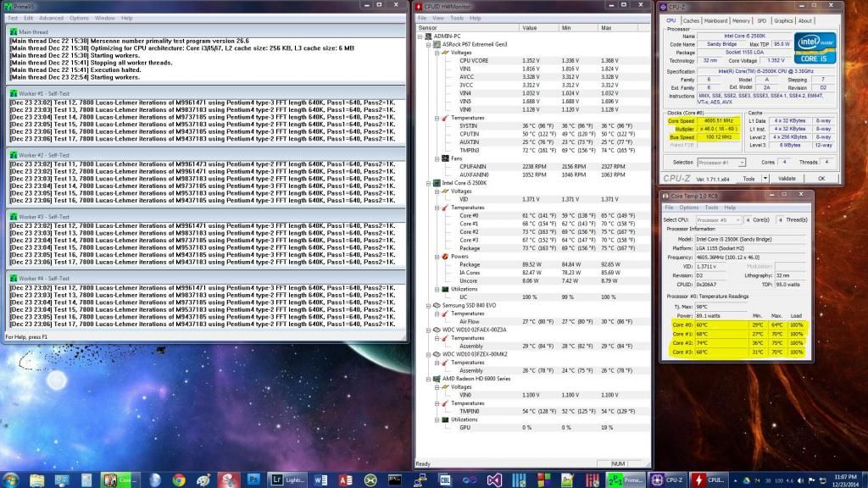The width and height of the screenshot is (868, 488).
Task: Open the Options menu in Prime95
Action: 79,19
